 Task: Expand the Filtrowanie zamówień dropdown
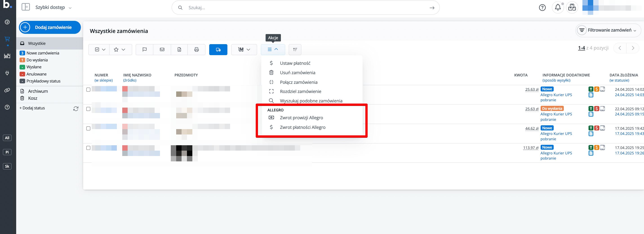click(608, 30)
